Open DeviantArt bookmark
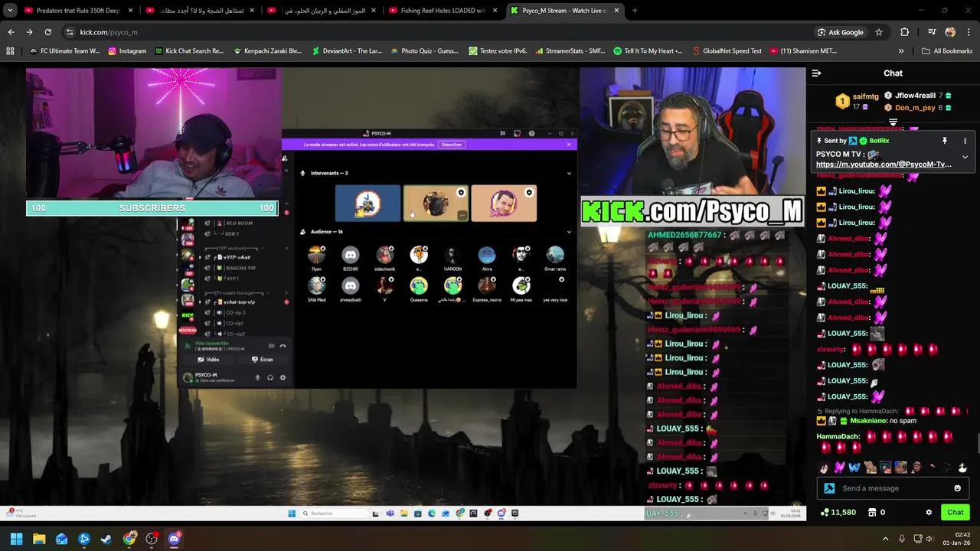This screenshot has width=980, height=551. 346,51
